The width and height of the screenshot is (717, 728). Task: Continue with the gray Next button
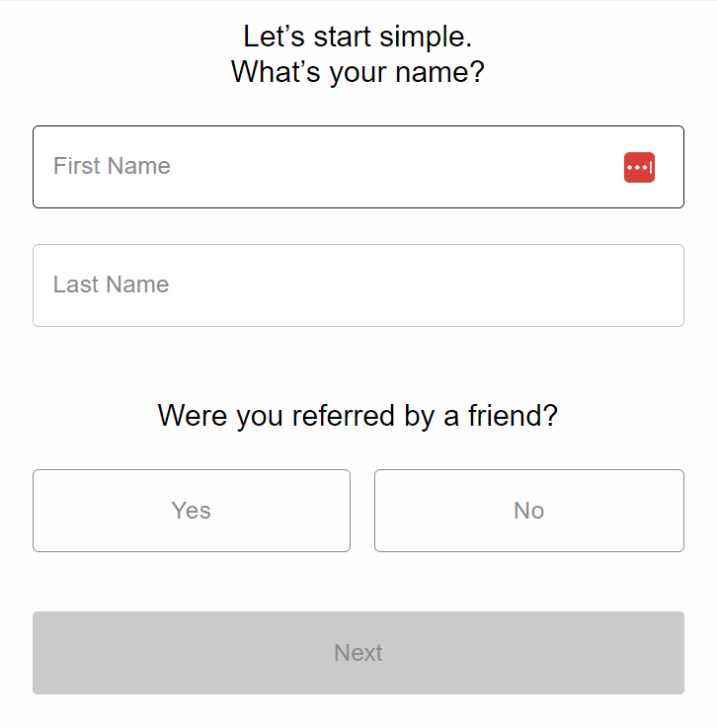point(358,653)
